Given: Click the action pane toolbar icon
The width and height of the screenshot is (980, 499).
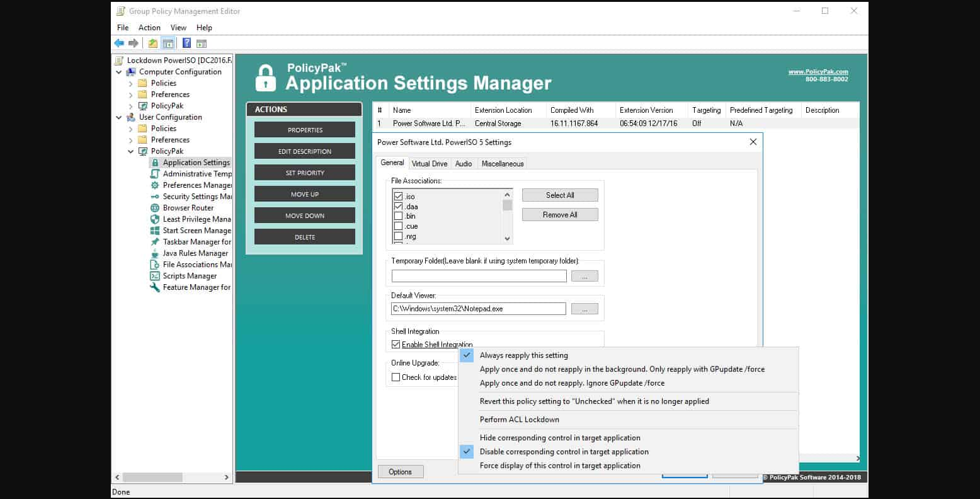Looking at the screenshot, I should (202, 43).
